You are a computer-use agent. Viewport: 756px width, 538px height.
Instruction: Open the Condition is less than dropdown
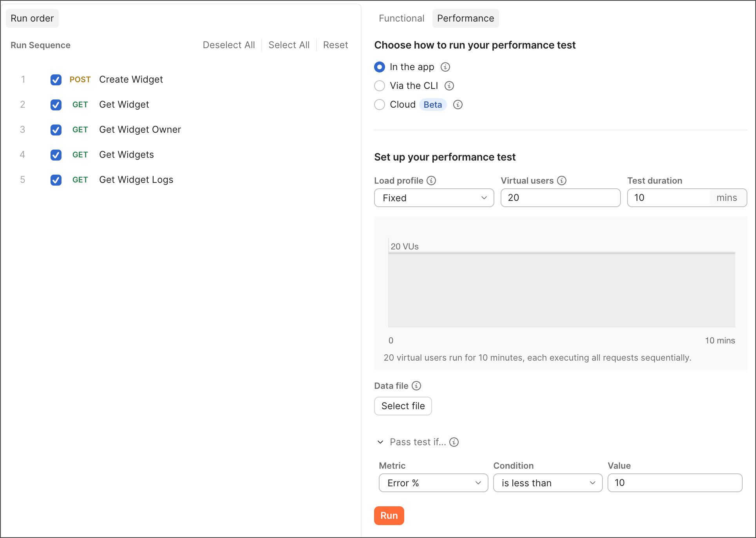tap(548, 483)
